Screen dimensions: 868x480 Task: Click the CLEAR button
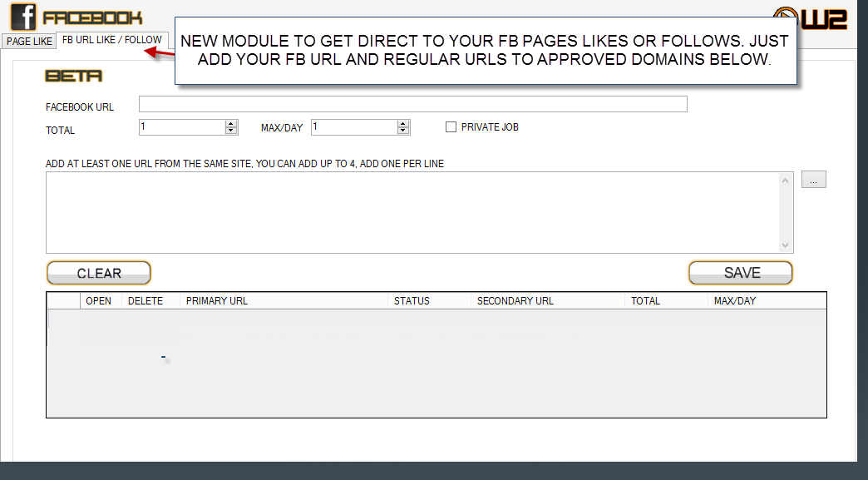click(99, 273)
